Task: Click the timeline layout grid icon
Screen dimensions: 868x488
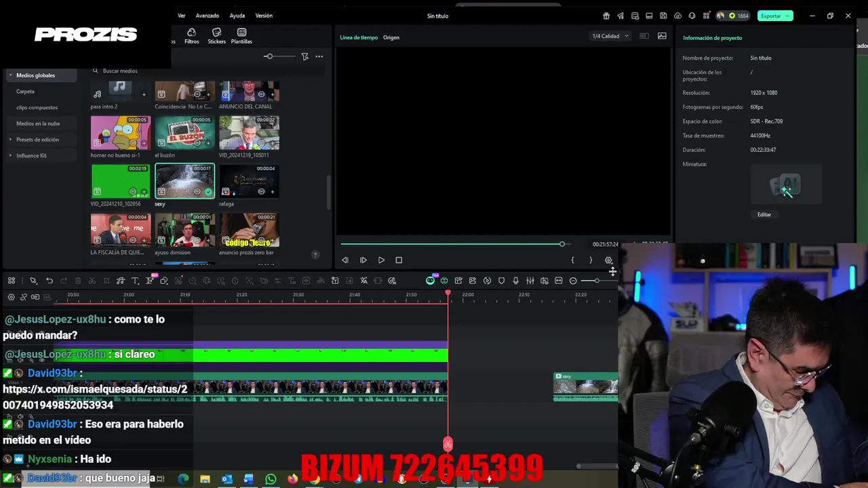Action: pos(12,281)
